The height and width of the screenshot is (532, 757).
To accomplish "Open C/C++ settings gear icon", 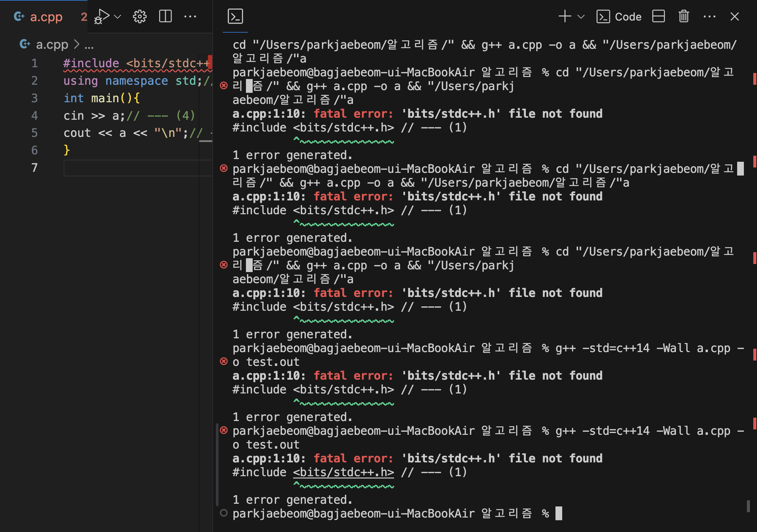I will (140, 16).
